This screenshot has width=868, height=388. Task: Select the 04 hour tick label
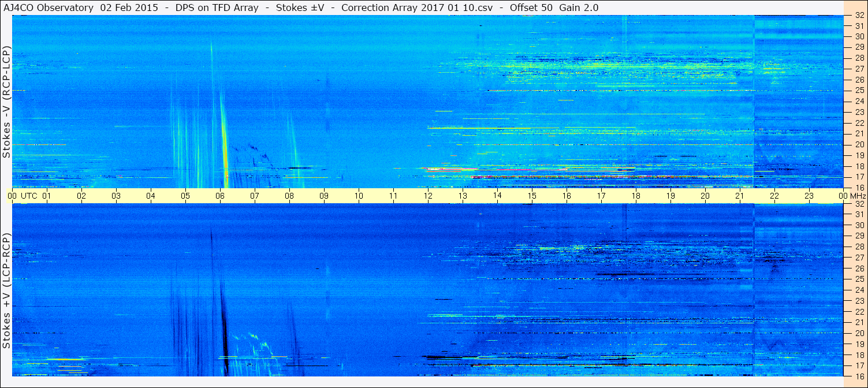(x=151, y=196)
